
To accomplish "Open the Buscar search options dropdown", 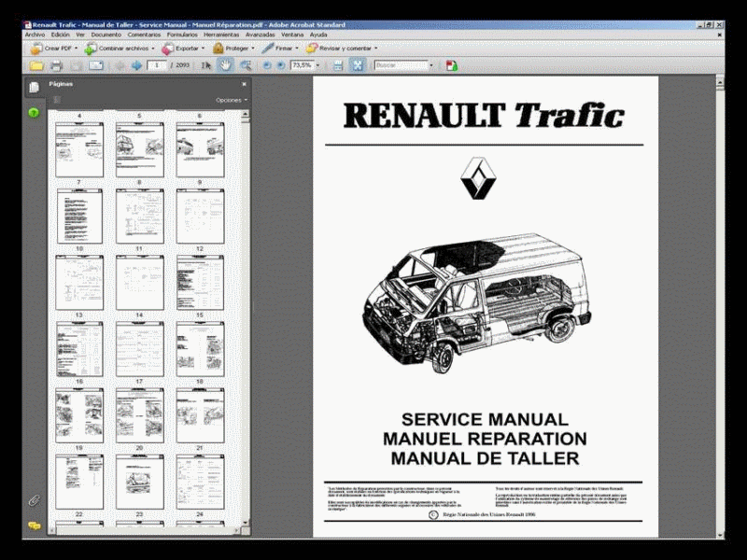I will pyautogui.click(x=431, y=65).
